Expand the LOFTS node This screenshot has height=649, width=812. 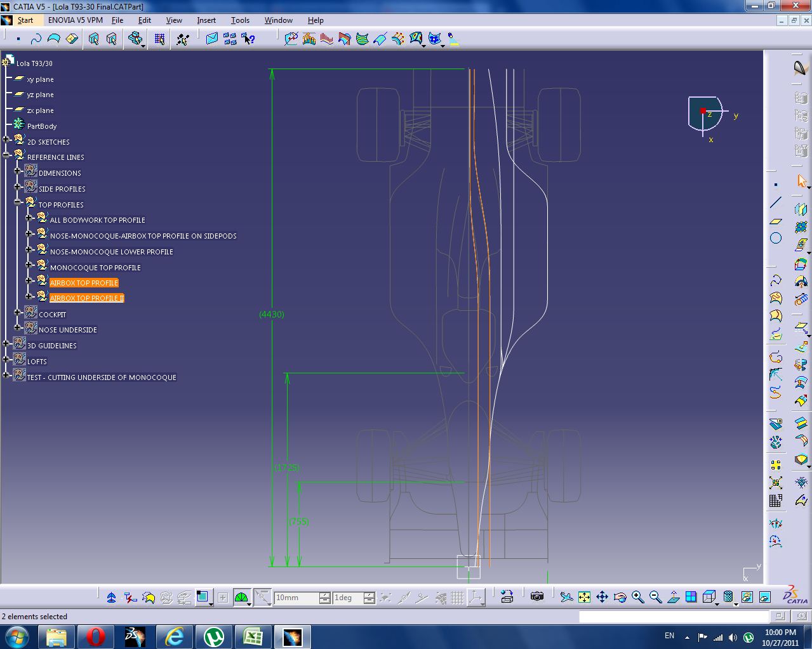pyautogui.click(x=6, y=359)
